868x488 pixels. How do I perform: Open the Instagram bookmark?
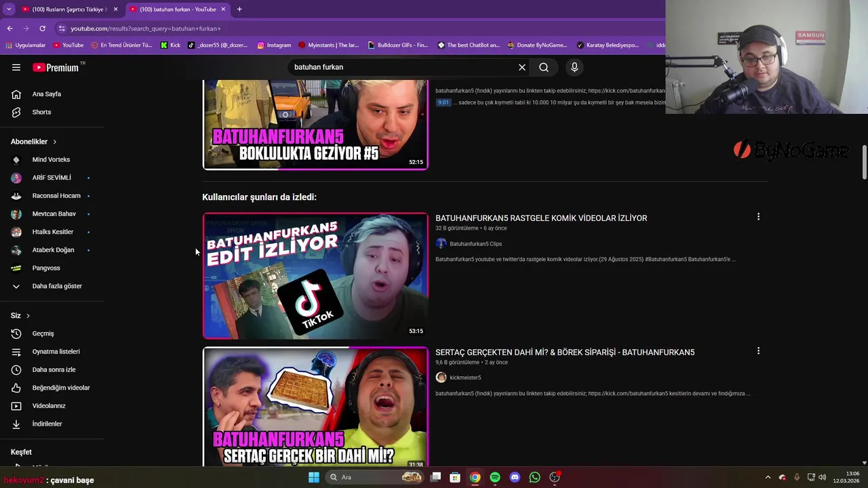click(x=274, y=45)
